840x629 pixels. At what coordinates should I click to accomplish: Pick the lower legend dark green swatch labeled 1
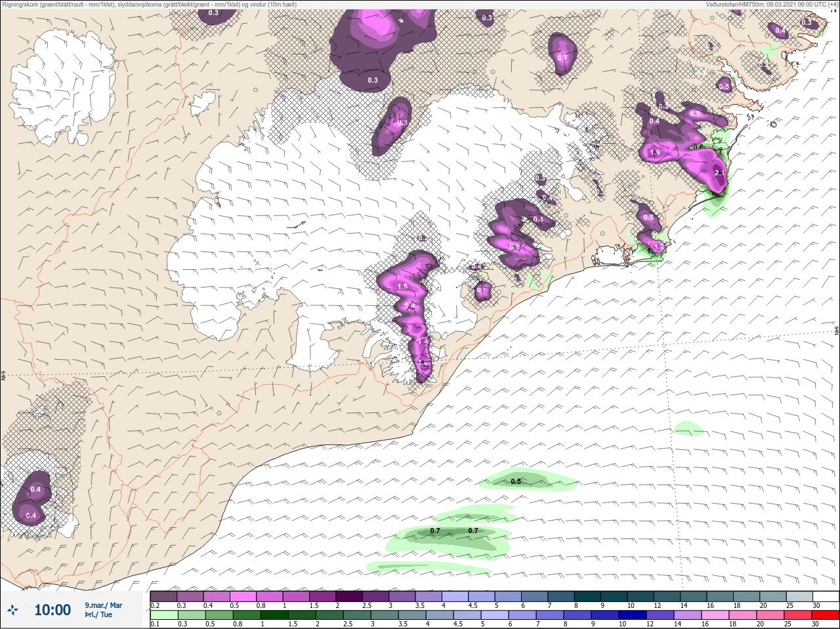pyautogui.click(x=274, y=615)
